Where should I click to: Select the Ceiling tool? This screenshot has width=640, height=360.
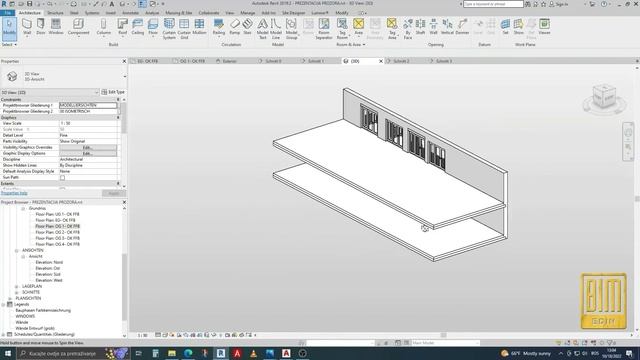point(138,27)
